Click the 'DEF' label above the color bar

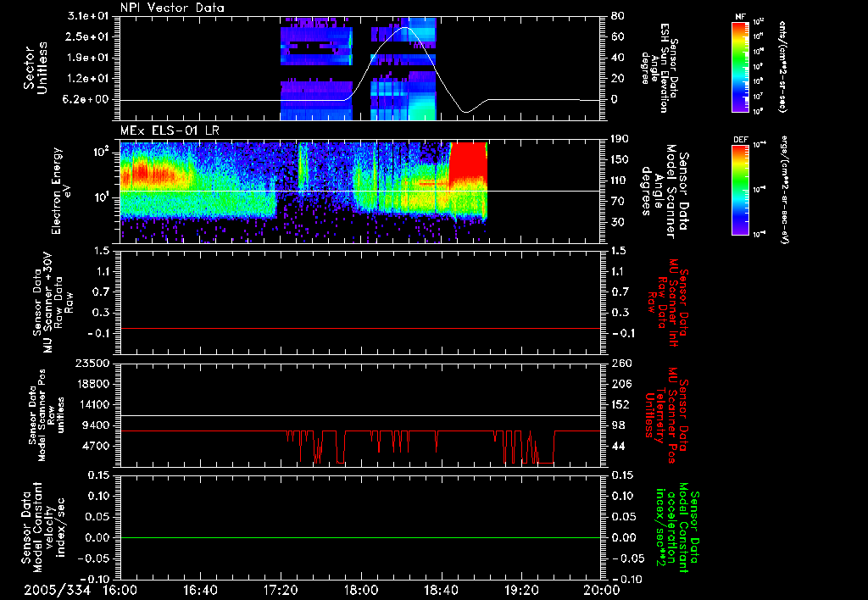click(x=740, y=140)
